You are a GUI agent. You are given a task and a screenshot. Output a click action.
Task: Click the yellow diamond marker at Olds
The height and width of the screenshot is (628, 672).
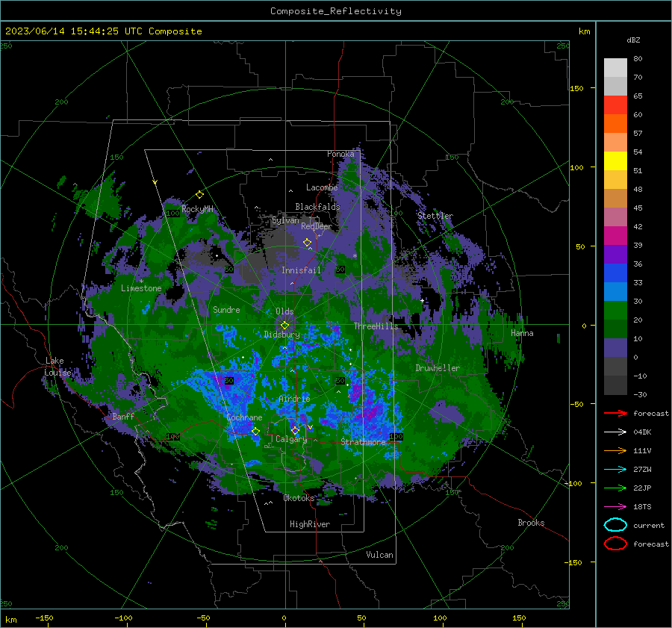(x=284, y=326)
